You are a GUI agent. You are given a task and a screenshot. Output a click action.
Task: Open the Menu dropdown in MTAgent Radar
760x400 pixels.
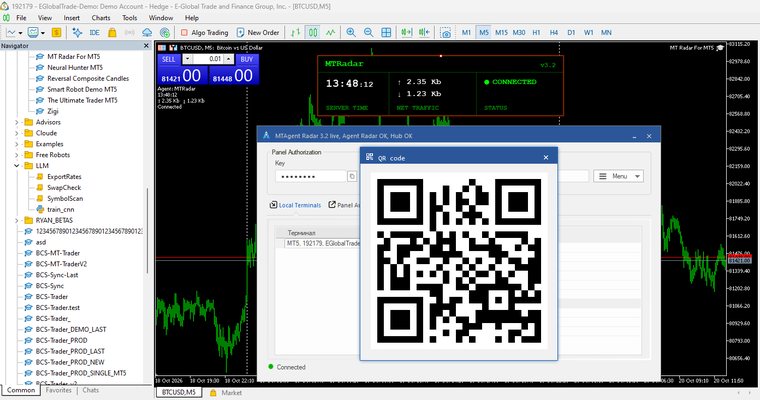pyautogui.click(x=619, y=176)
